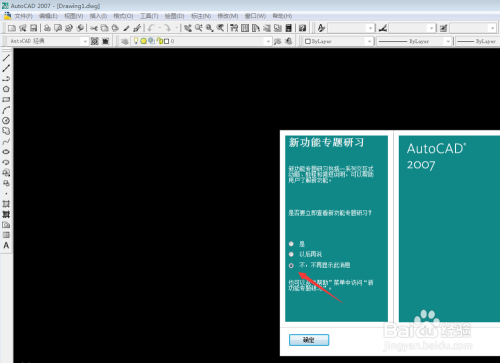
Task: Click the Open file icon
Action: click(x=23, y=28)
